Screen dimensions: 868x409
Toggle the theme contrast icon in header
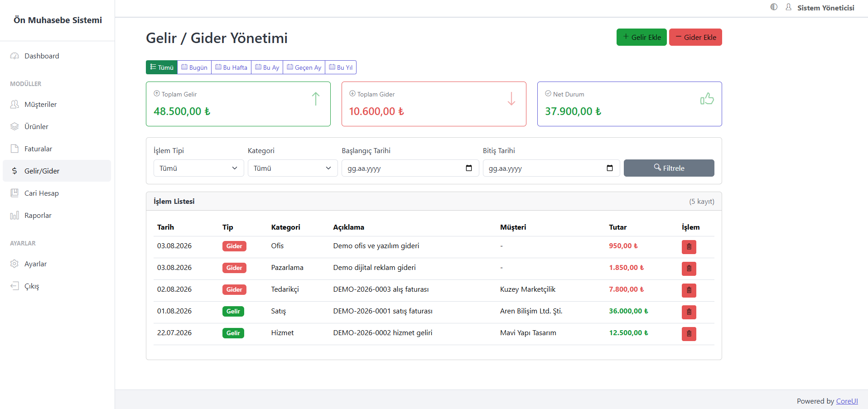click(774, 7)
